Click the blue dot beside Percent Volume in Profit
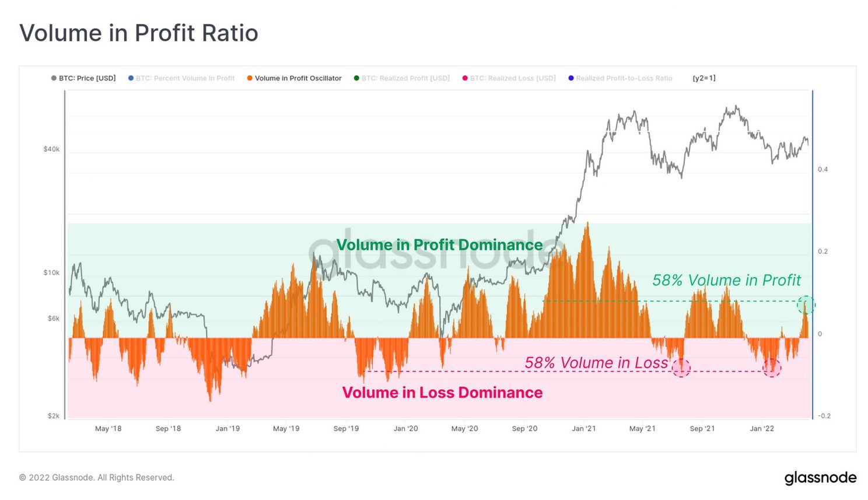The image size is (868, 500). 131,78
